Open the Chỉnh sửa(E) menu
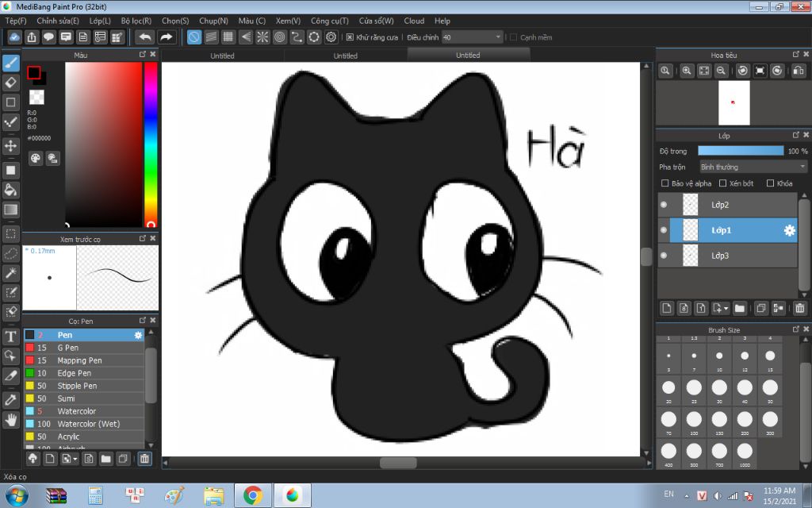The width and height of the screenshot is (812, 508). tap(58, 21)
